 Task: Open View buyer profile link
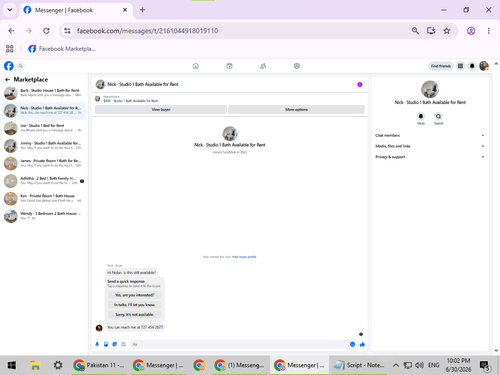(x=244, y=257)
